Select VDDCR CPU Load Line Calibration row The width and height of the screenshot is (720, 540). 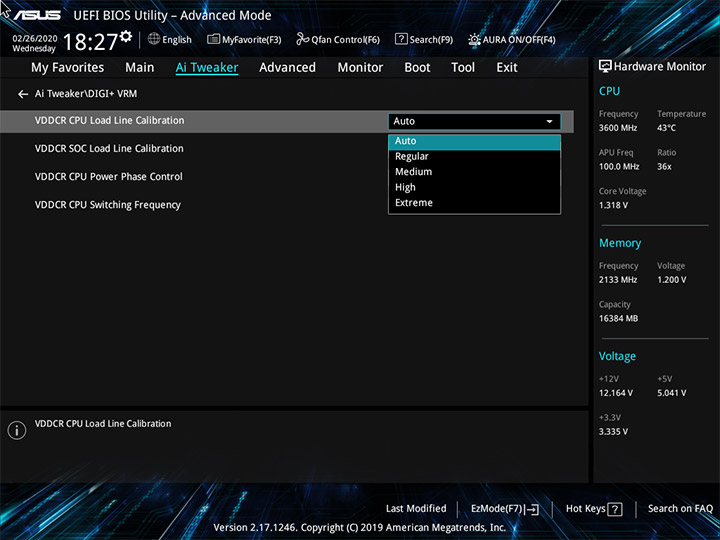287,121
